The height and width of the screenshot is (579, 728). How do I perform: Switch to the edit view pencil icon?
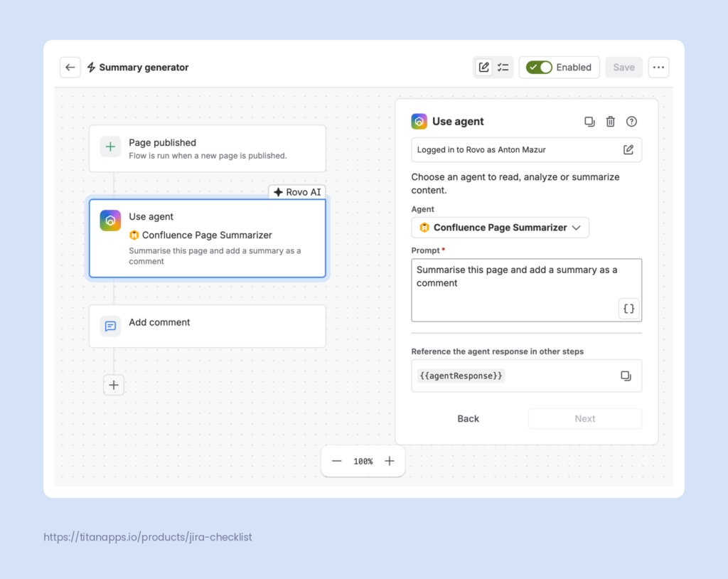click(x=483, y=68)
